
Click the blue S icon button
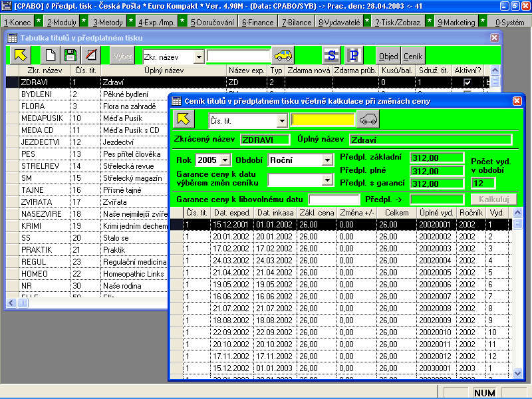click(331, 55)
